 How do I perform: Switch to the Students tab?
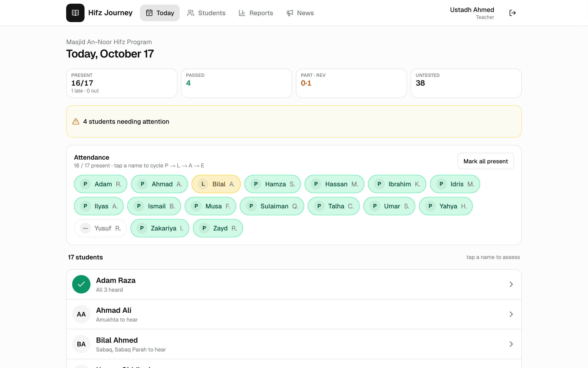[206, 13]
